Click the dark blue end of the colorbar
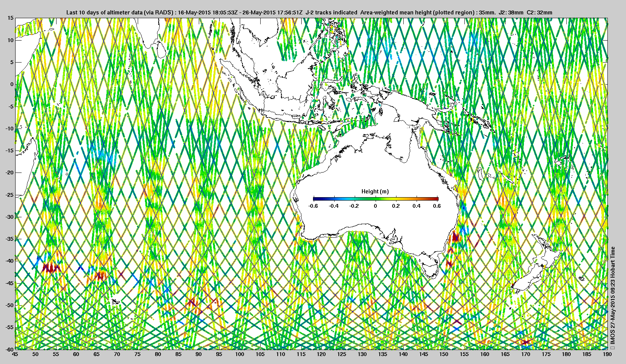Screen dimensions: 626x364 pos(315,198)
